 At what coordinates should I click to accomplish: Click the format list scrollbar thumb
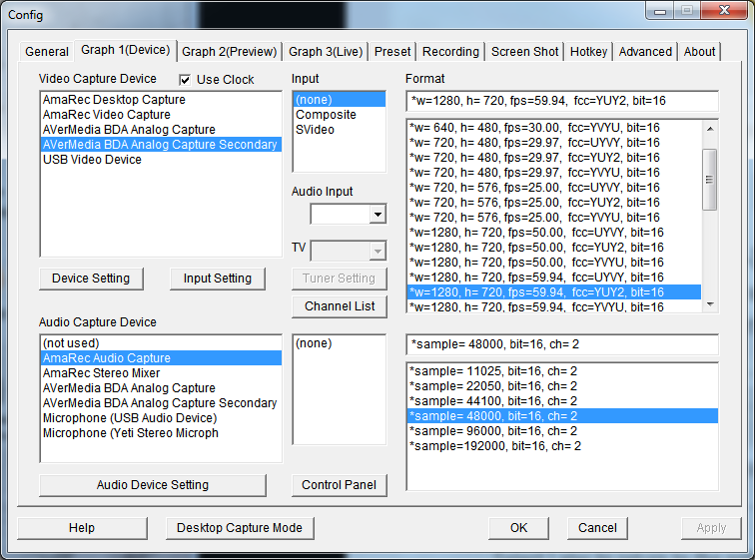click(710, 180)
